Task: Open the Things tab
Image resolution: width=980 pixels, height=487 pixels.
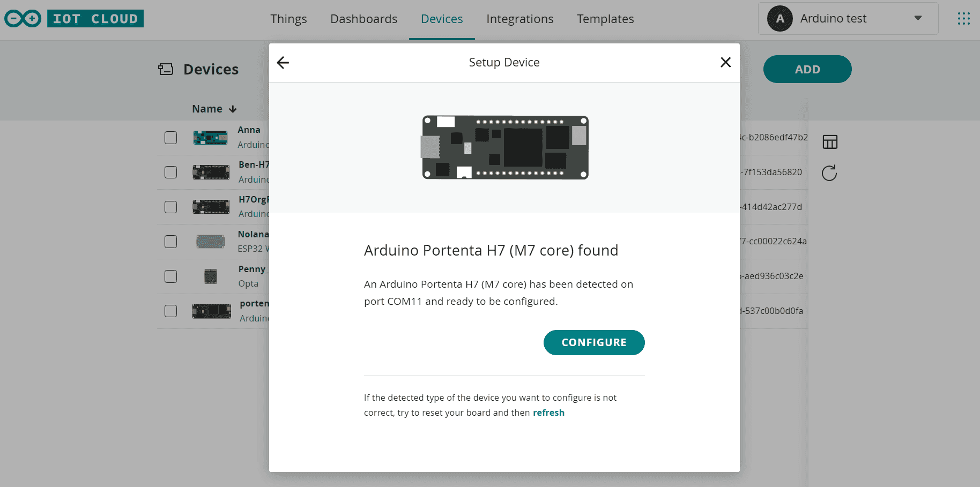Action: pyautogui.click(x=288, y=19)
